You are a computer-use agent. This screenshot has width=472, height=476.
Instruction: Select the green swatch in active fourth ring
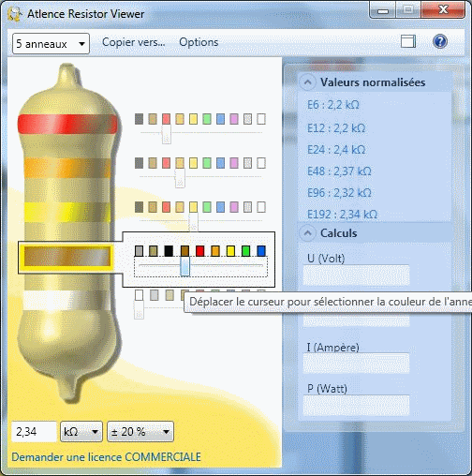(x=245, y=251)
